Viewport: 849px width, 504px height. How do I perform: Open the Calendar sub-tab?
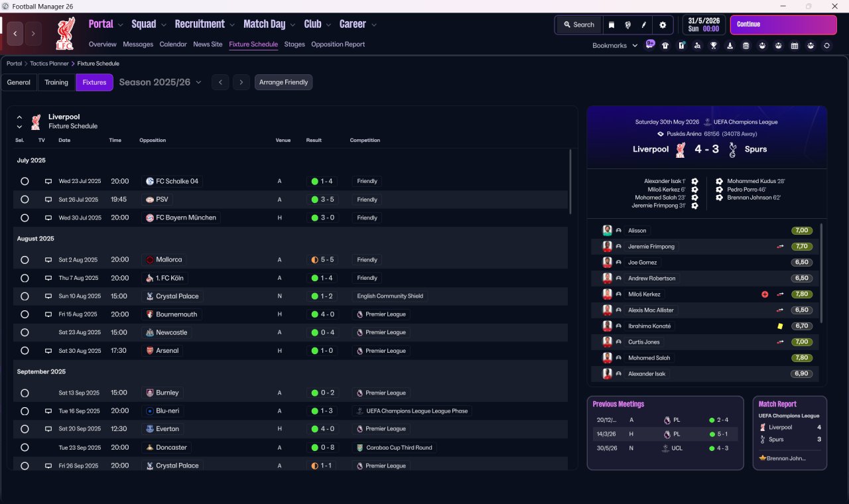[x=173, y=44]
